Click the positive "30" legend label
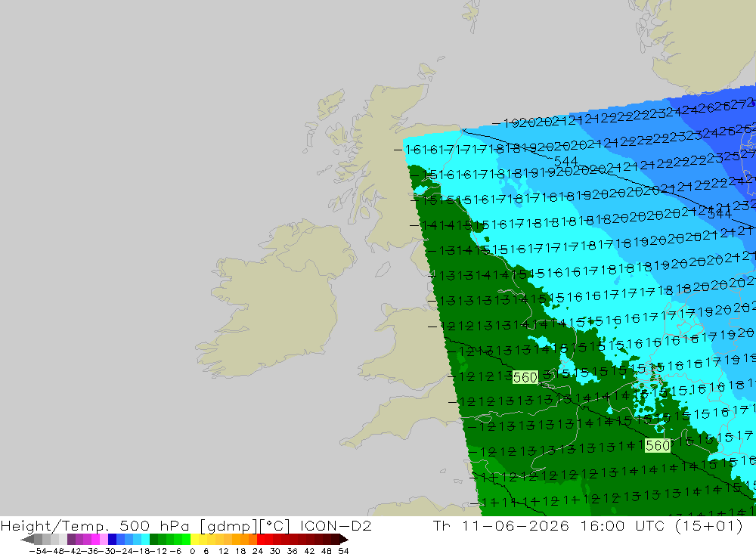The image size is (756, 554). [x=275, y=551]
